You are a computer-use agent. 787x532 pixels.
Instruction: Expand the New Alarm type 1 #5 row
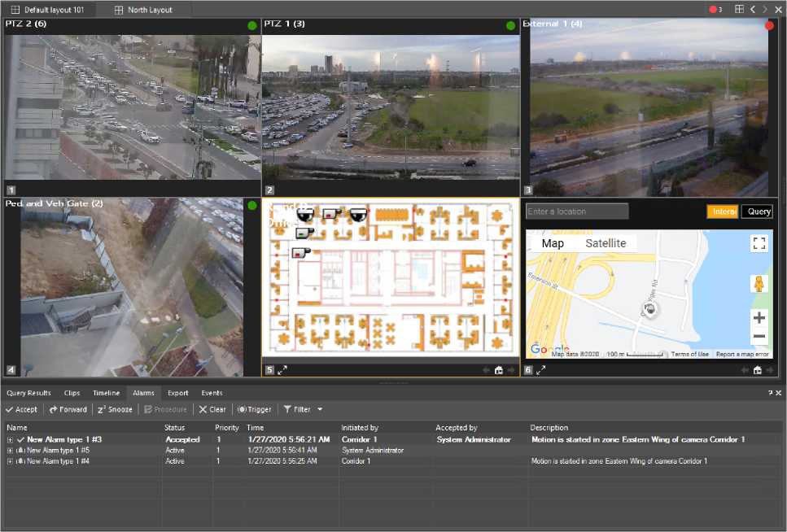[x=10, y=450]
